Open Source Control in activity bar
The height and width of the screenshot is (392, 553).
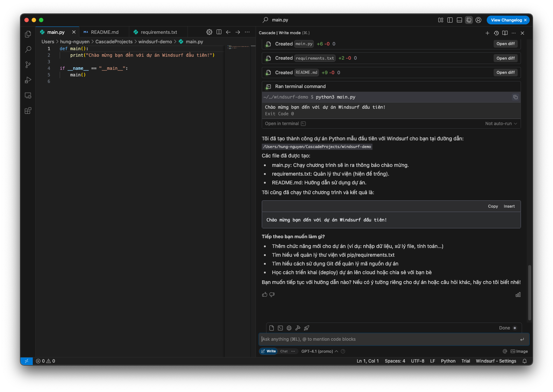click(x=28, y=65)
